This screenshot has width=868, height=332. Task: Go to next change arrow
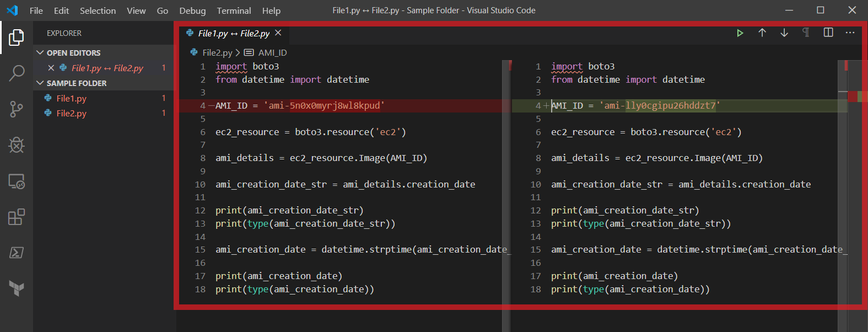[784, 33]
